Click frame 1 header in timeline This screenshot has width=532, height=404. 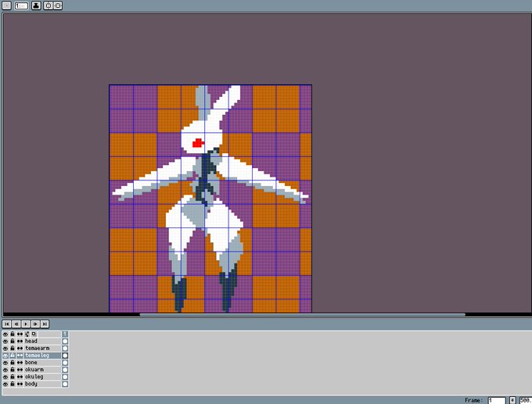click(x=65, y=334)
